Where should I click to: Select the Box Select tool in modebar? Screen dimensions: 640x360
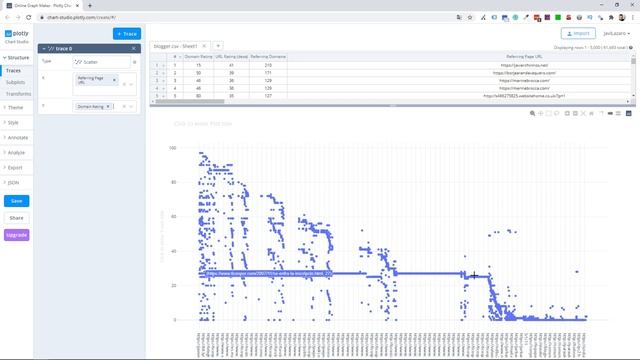pyautogui.click(x=549, y=113)
